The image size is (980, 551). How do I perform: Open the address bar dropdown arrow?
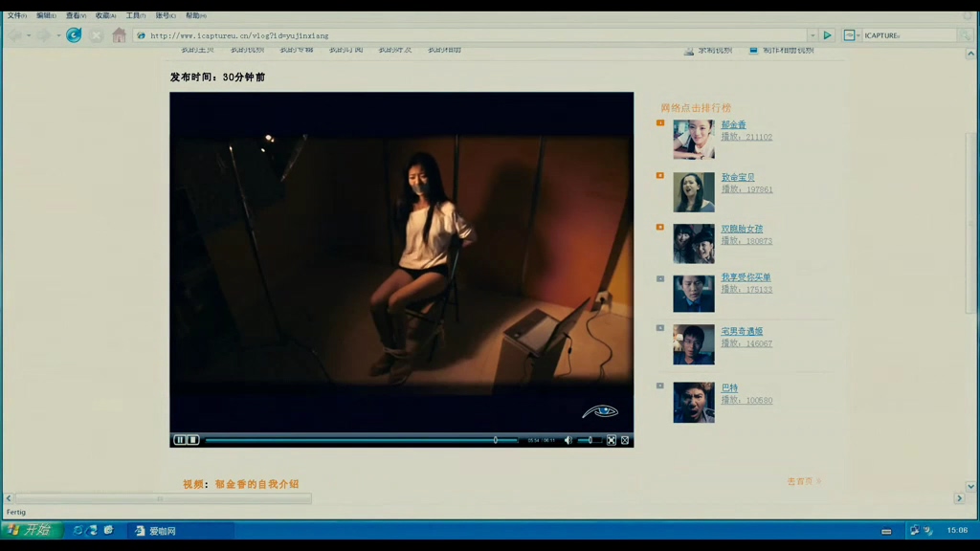[x=812, y=35]
